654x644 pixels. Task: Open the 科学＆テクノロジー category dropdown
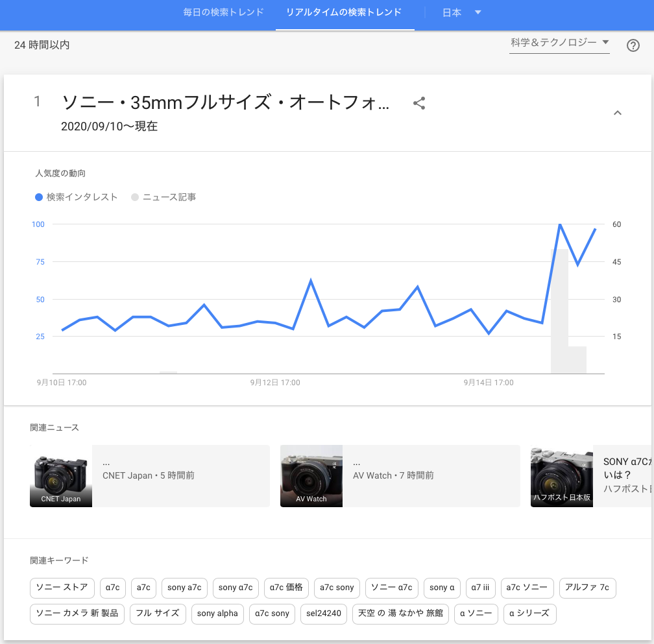click(559, 43)
